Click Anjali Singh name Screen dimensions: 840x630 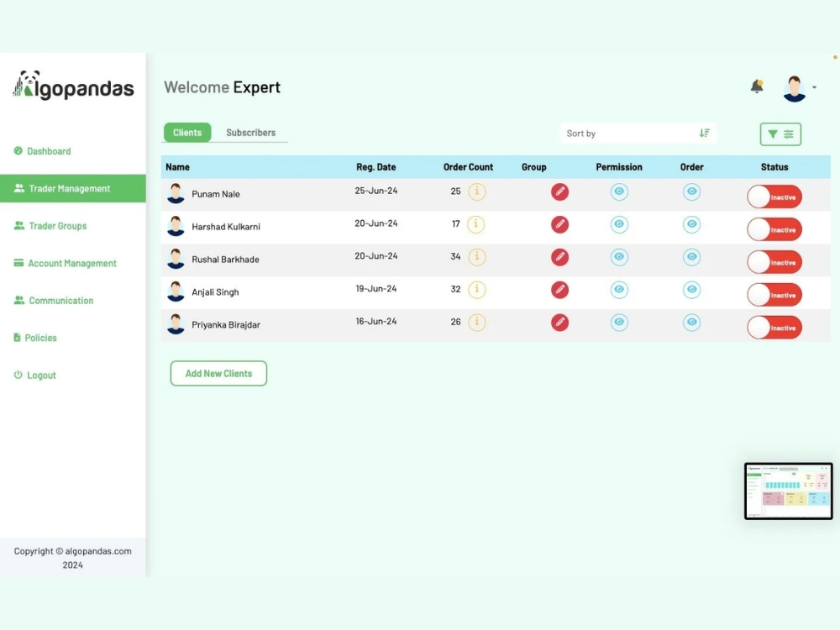[215, 292]
